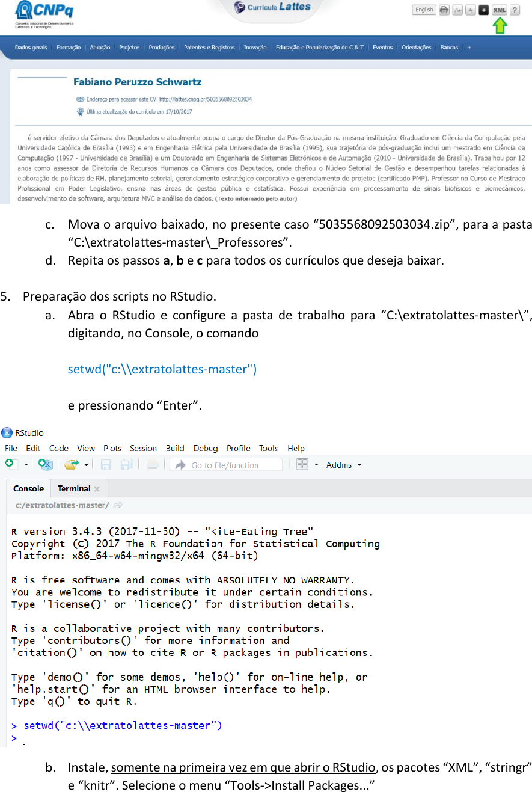
Task: Click the Save All documents icon
Action: (x=126, y=464)
